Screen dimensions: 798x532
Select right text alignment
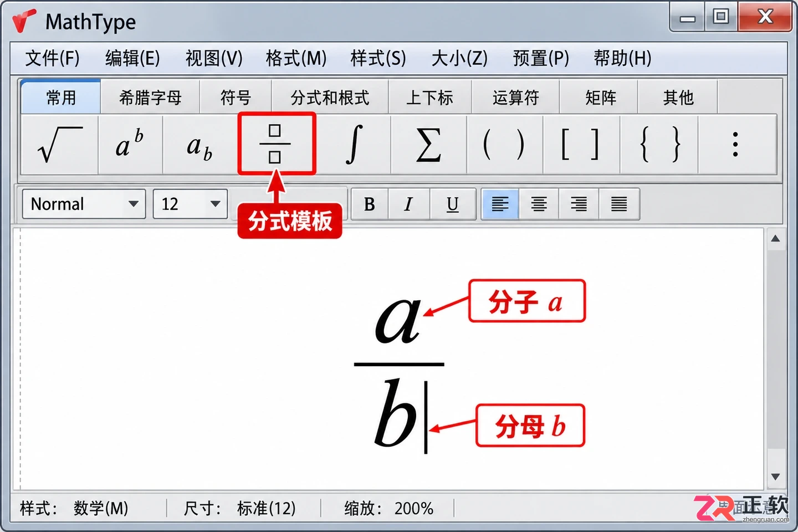tap(579, 204)
